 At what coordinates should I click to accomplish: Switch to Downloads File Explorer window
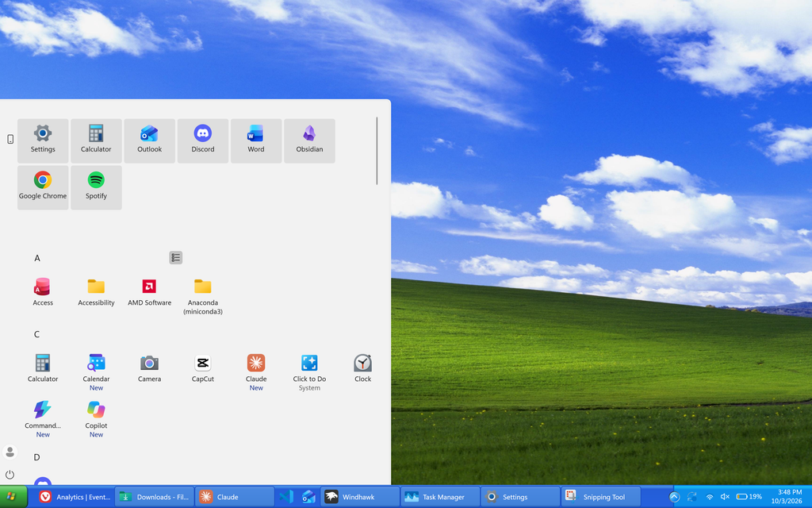point(155,497)
